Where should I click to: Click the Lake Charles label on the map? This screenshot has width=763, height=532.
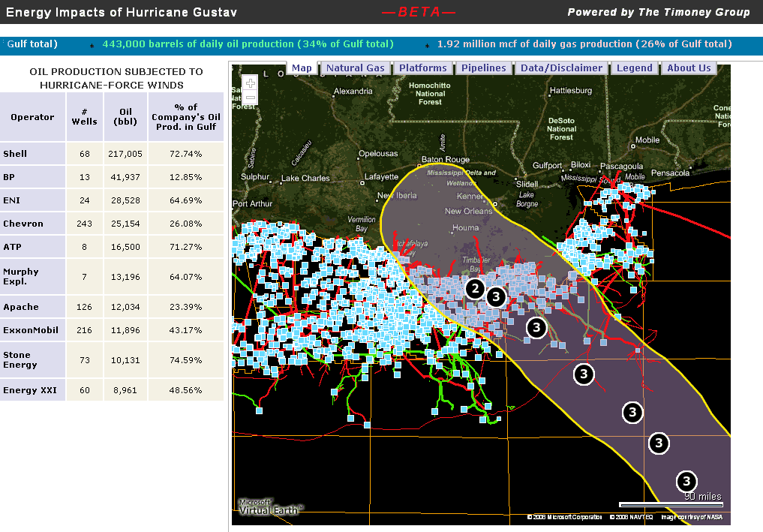[305, 178]
